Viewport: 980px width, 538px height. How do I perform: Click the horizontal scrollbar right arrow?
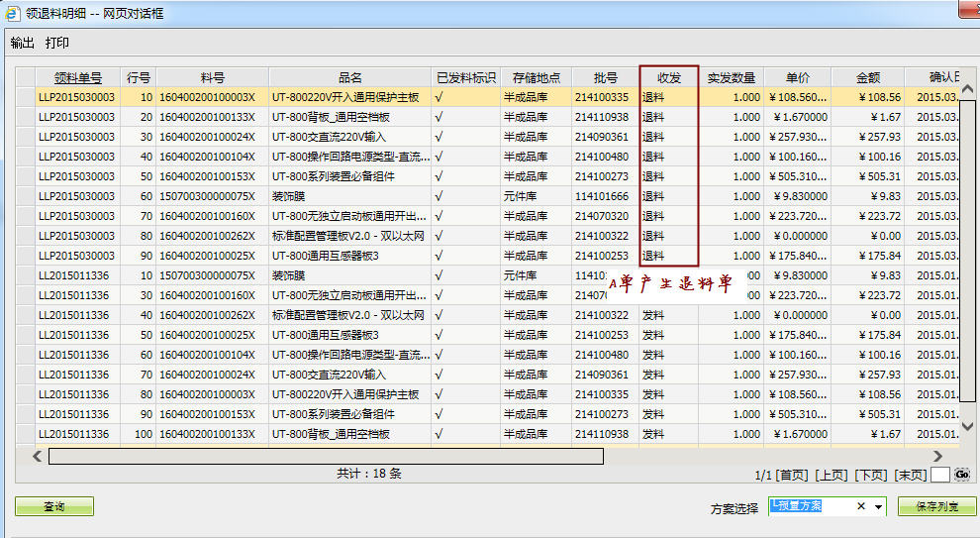coord(937,456)
